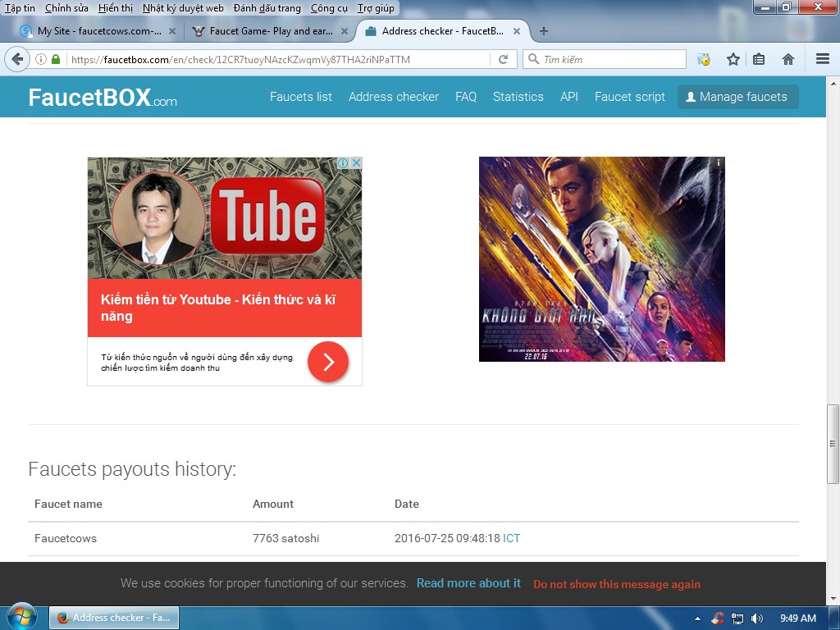Click the network tray icon
Image resolution: width=840 pixels, height=630 pixels.
click(737, 619)
